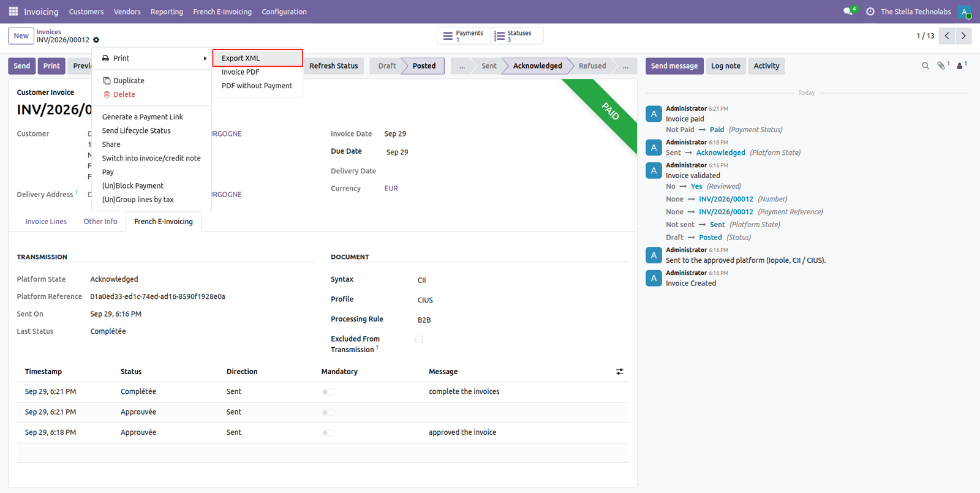
Task: Choose Generate a Payment Link
Action: pyautogui.click(x=151, y=117)
